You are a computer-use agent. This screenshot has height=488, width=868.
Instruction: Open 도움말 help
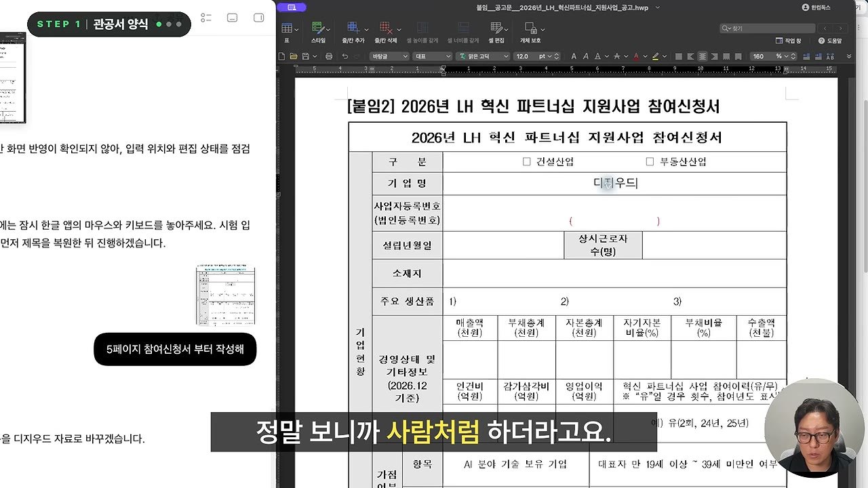pos(830,41)
